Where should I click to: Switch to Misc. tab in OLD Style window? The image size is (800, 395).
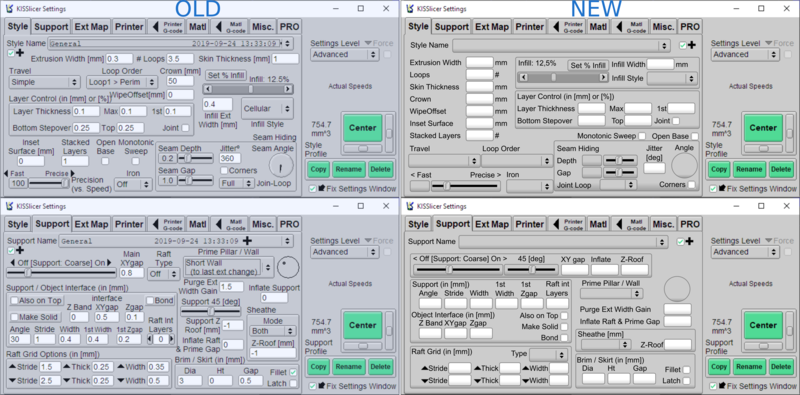click(263, 27)
